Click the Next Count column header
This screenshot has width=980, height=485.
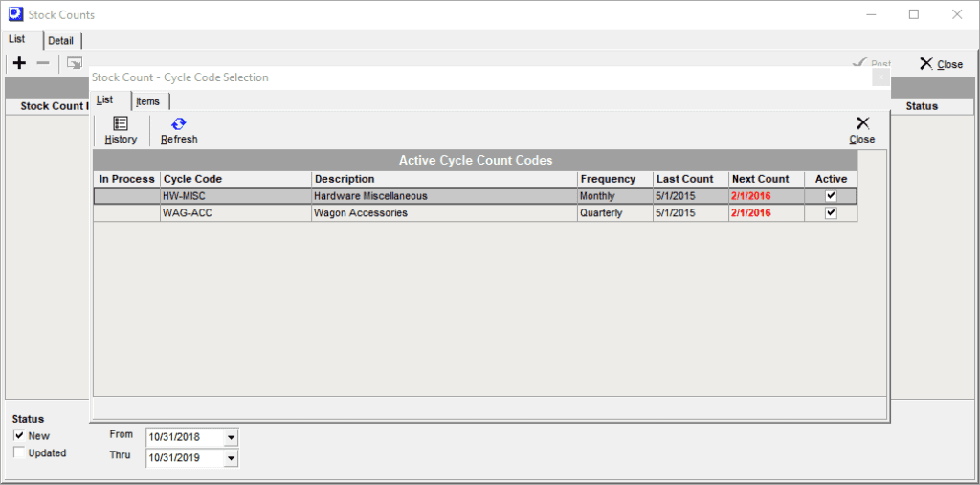click(x=767, y=179)
